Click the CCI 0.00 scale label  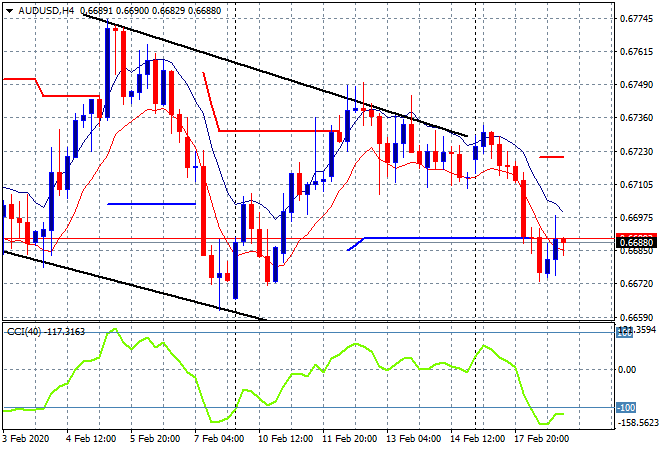pos(627,370)
